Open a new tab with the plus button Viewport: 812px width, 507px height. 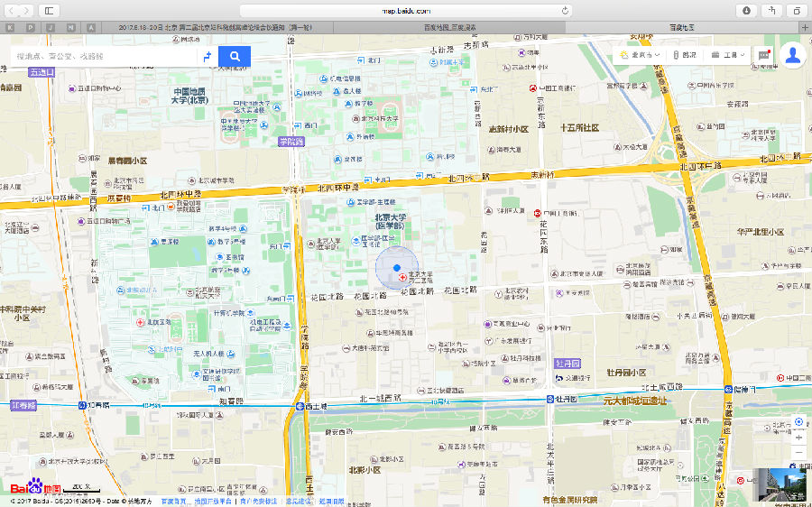805,27
